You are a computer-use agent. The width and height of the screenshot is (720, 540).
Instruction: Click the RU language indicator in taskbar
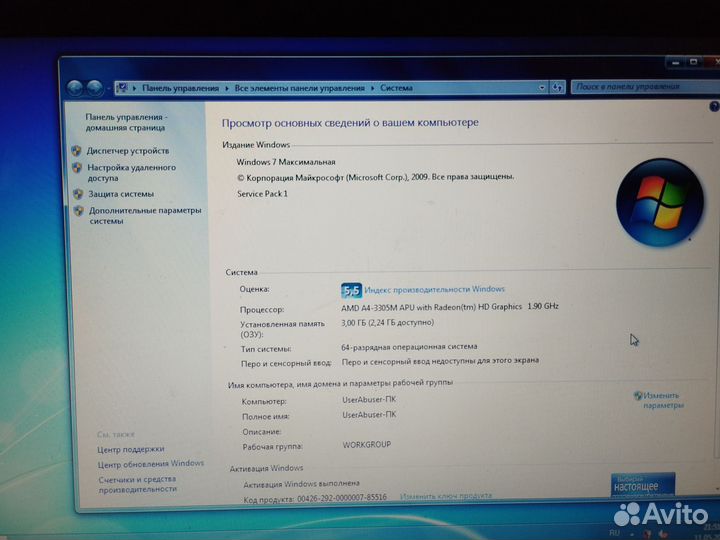(x=614, y=533)
